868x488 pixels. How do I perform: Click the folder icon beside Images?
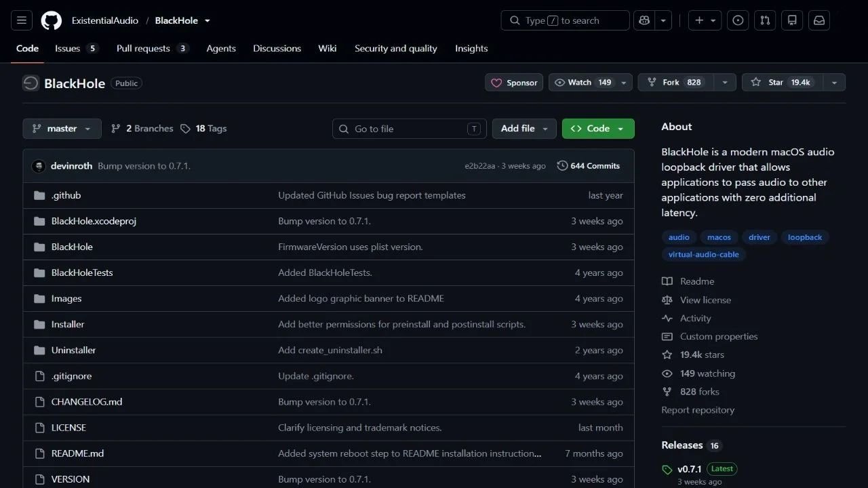pyautogui.click(x=39, y=298)
